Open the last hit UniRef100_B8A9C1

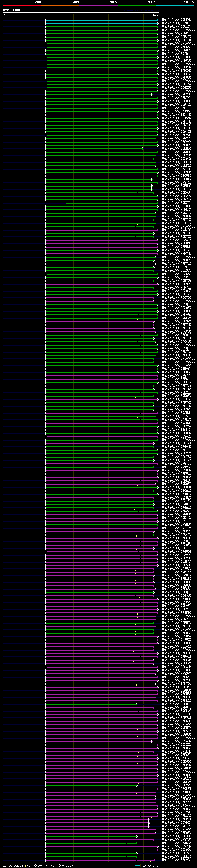click(x=177, y=860)
